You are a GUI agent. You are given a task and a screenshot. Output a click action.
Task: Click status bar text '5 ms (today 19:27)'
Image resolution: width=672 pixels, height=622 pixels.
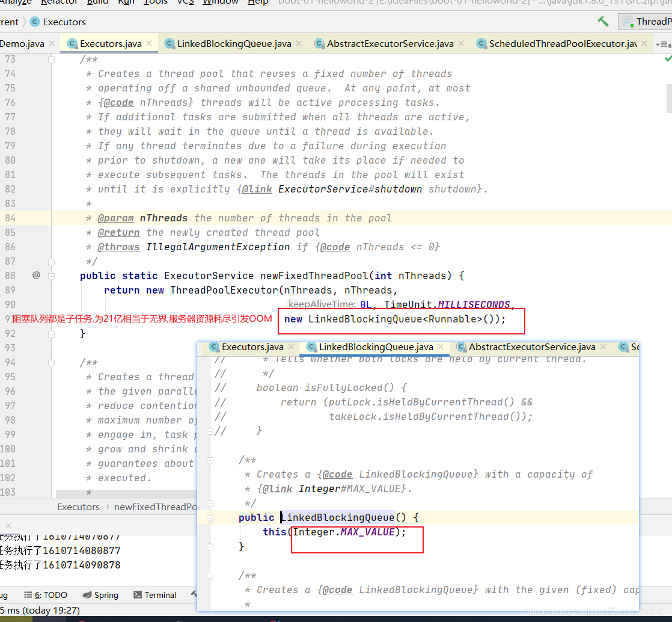[x=40, y=610]
